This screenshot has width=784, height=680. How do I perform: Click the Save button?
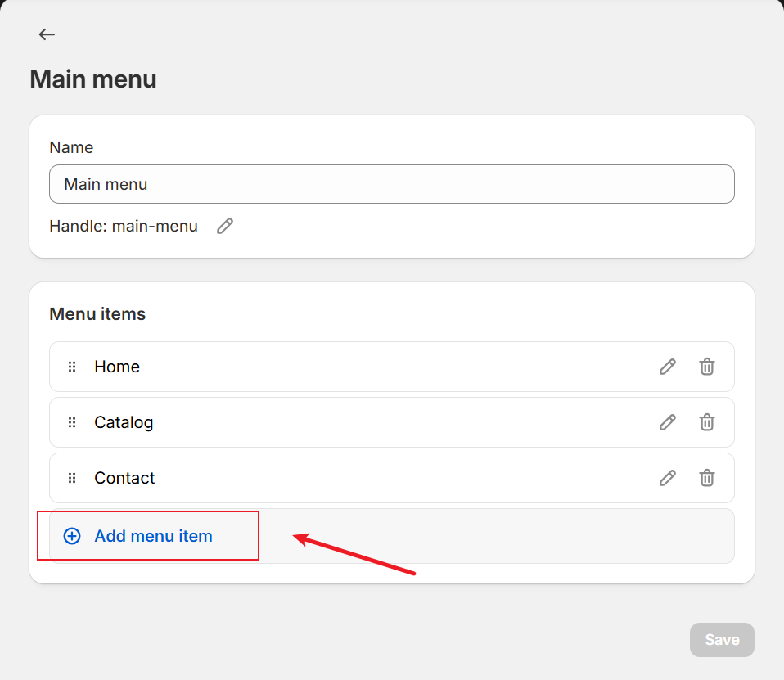click(722, 640)
